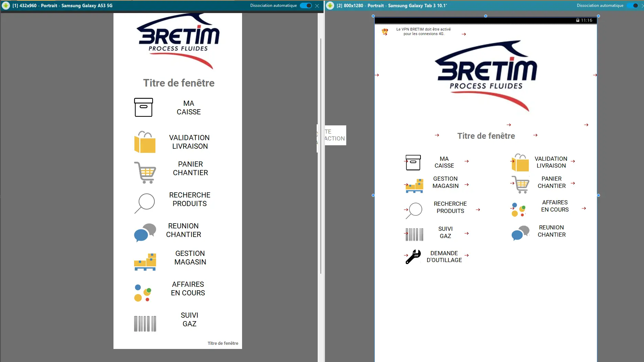The width and height of the screenshot is (644, 362).
Task: Select the PANIER CHANTIER cart icon in phone preview
Action: pyautogui.click(x=145, y=172)
